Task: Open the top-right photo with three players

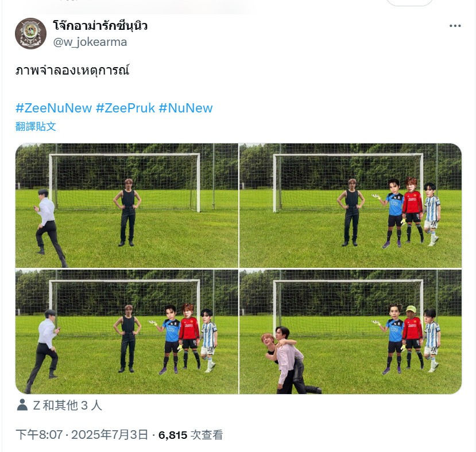Action: pyautogui.click(x=350, y=205)
